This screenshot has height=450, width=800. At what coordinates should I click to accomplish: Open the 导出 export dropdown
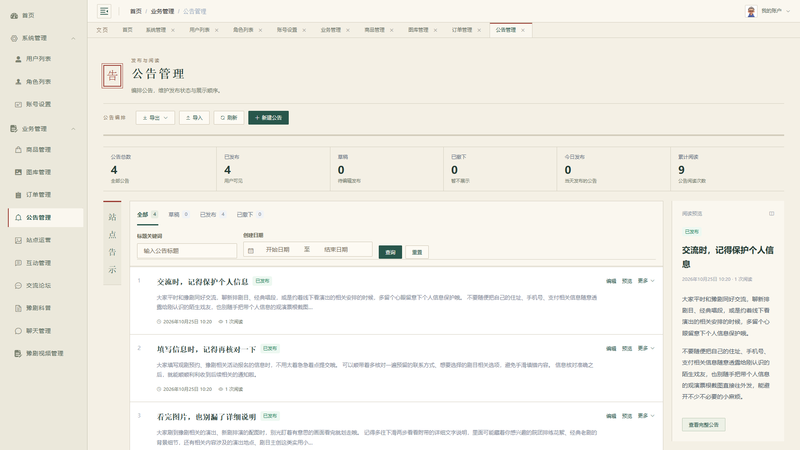pos(155,118)
